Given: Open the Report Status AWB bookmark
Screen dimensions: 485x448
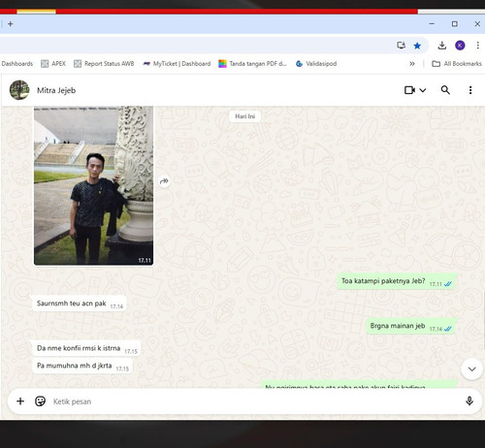Looking at the screenshot, I should tap(104, 64).
